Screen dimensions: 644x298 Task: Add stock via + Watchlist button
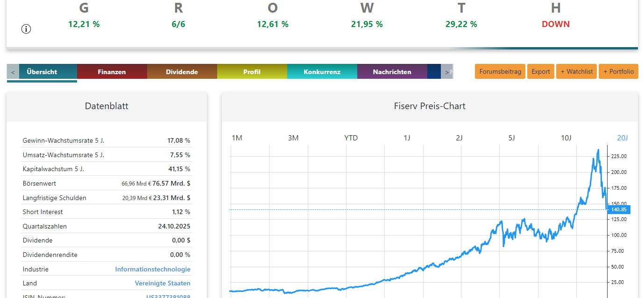[x=576, y=71]
